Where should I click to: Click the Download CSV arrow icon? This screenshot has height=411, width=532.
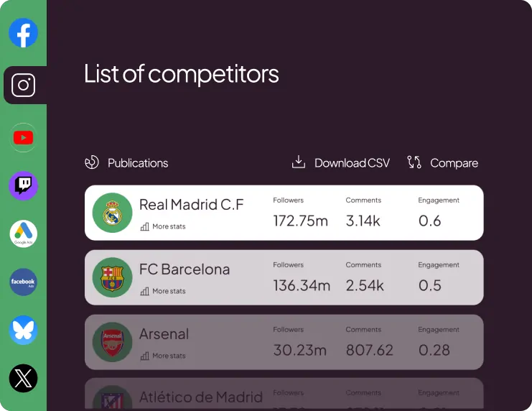click(x=299, y=162)
